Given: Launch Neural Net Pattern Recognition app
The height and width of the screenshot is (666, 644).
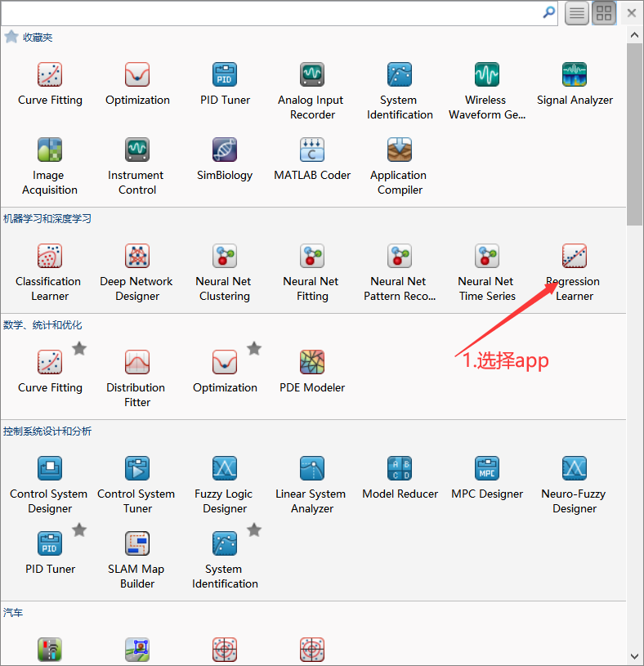Looking at the screenshot, I should point(400,273).
